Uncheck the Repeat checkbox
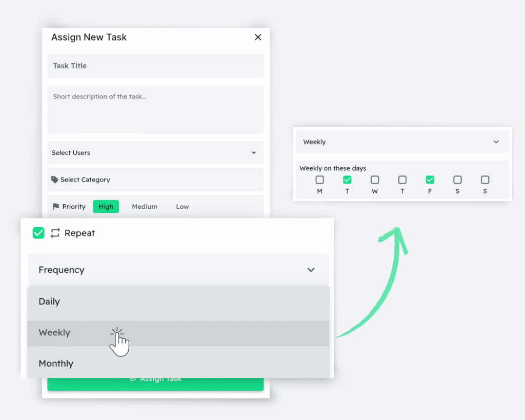The width and height of the screenshot is (525, 420). pyautogui.click(x=38, y=233)
